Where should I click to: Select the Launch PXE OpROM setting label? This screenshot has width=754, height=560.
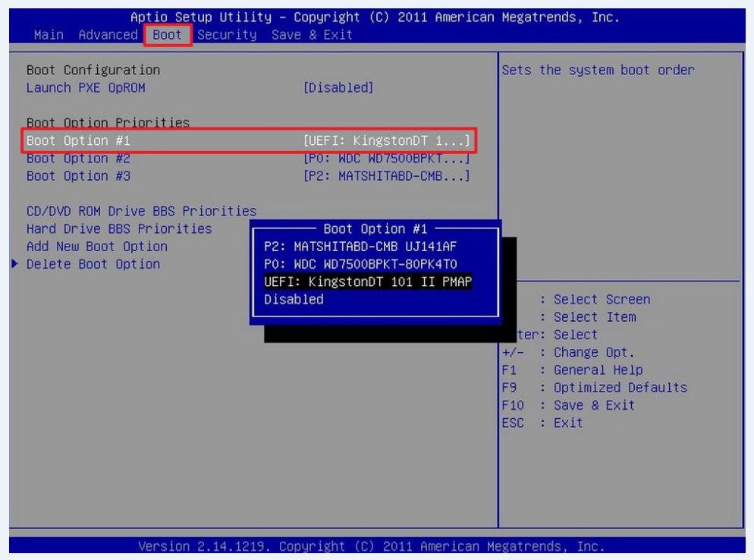pyautogui.click(x=86, y=88)
